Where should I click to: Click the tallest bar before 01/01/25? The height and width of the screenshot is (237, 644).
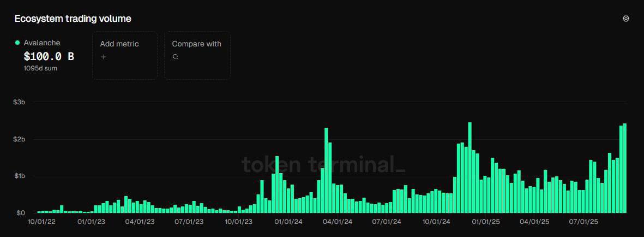click(x=470, y=168)
